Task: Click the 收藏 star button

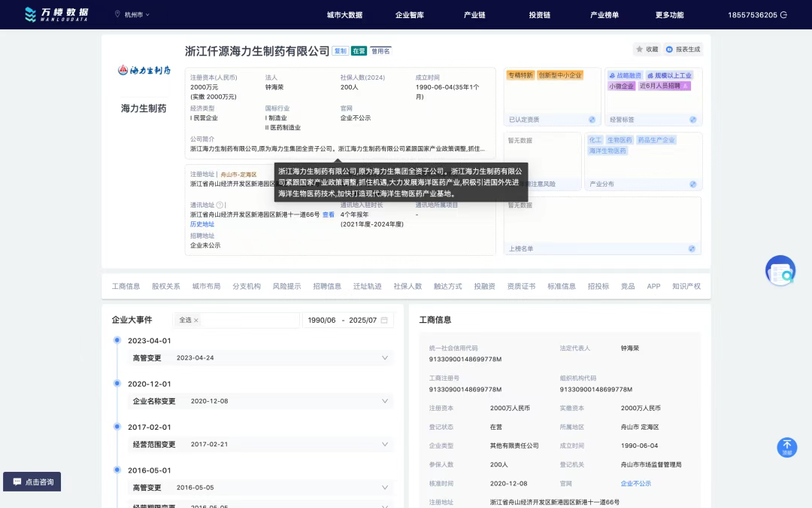Action: coord(647,49)
